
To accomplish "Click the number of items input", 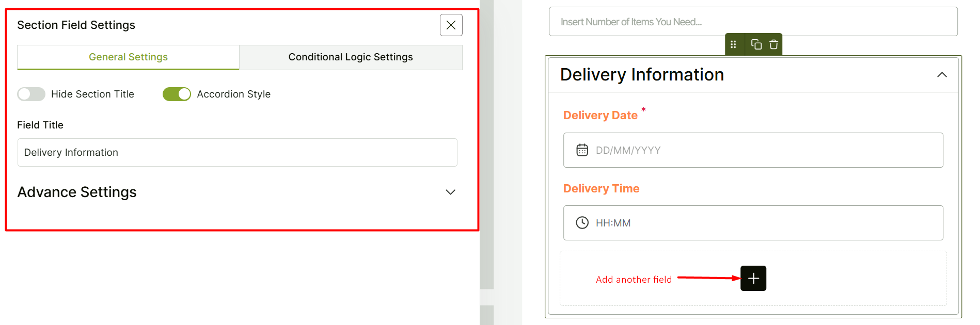I will point(753,22).
